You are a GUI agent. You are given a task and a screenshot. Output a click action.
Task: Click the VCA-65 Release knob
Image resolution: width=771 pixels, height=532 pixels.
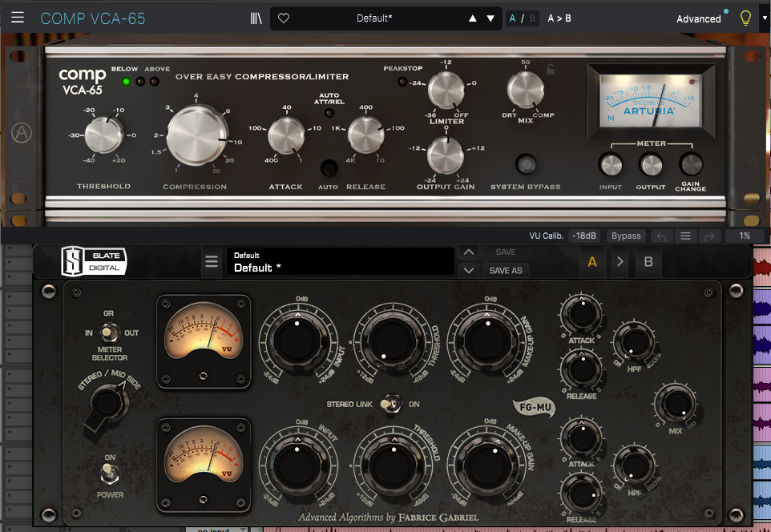point(365,135)
